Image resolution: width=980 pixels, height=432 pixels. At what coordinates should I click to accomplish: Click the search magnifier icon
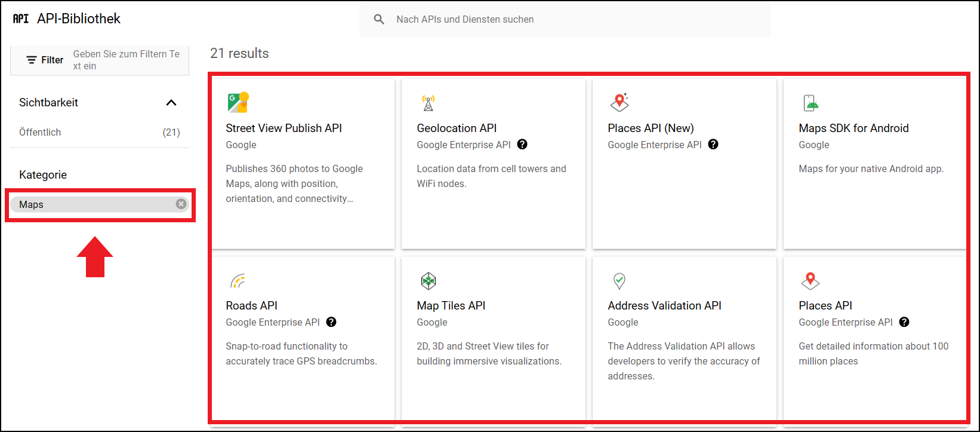[x=379, y=19]
